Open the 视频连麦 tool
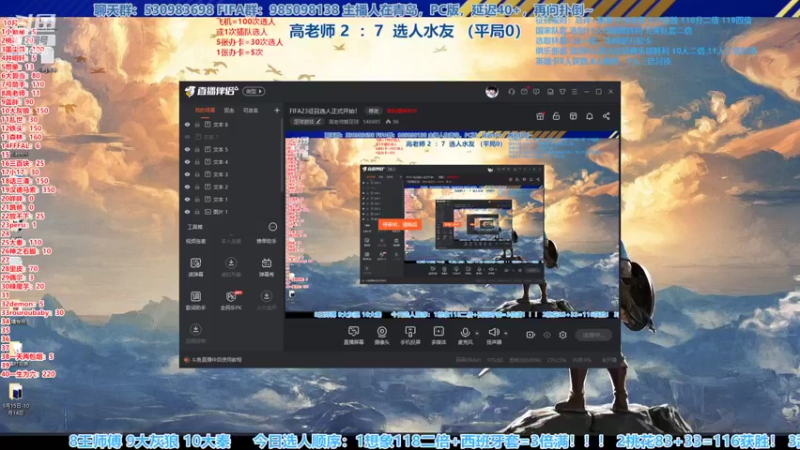This screenshot has height=450, width=800. point(195,241)
